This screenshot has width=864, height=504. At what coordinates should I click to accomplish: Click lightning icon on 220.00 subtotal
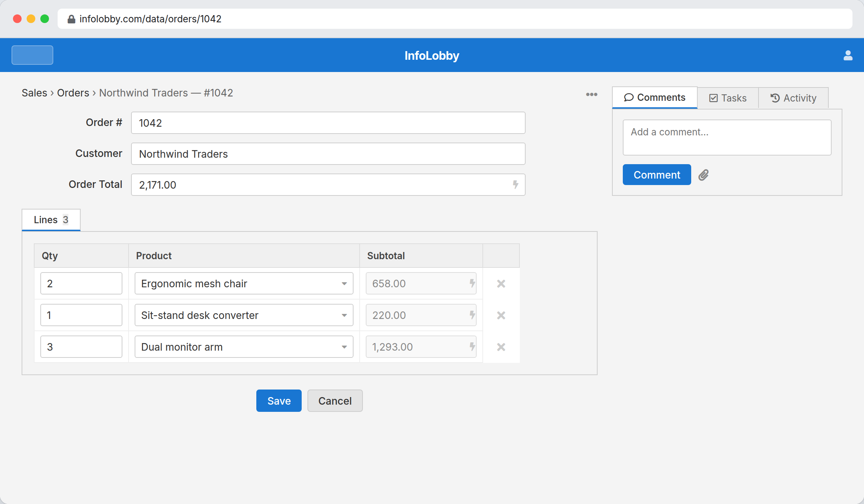[x=472, y=315]
